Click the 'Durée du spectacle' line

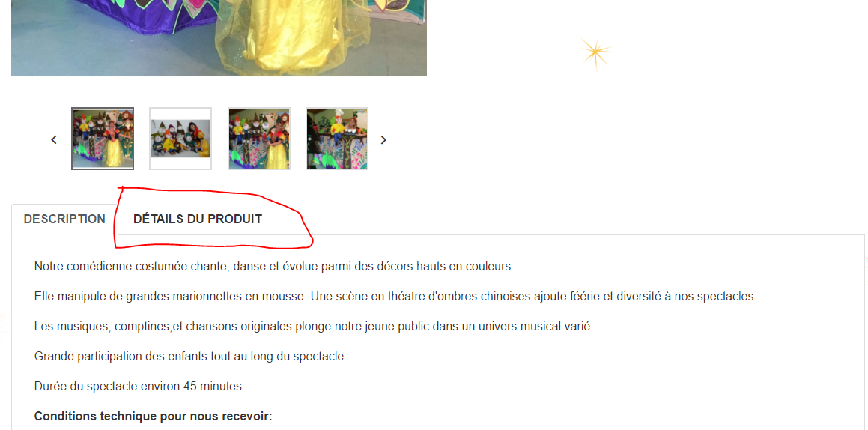point(139,387)
